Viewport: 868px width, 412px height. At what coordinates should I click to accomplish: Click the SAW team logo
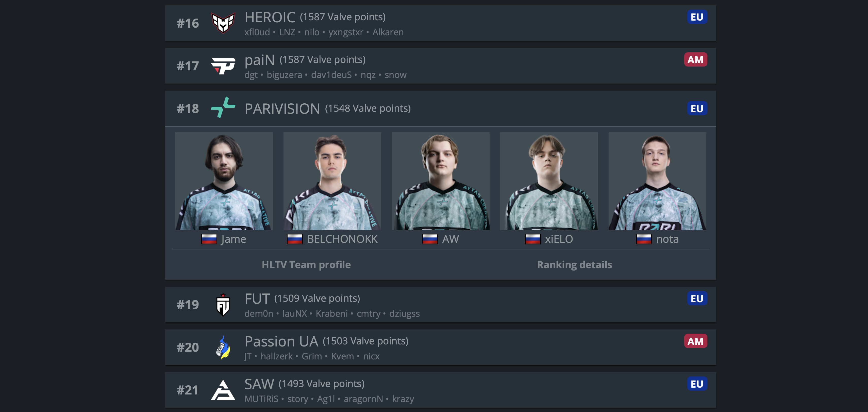[223, 390]
